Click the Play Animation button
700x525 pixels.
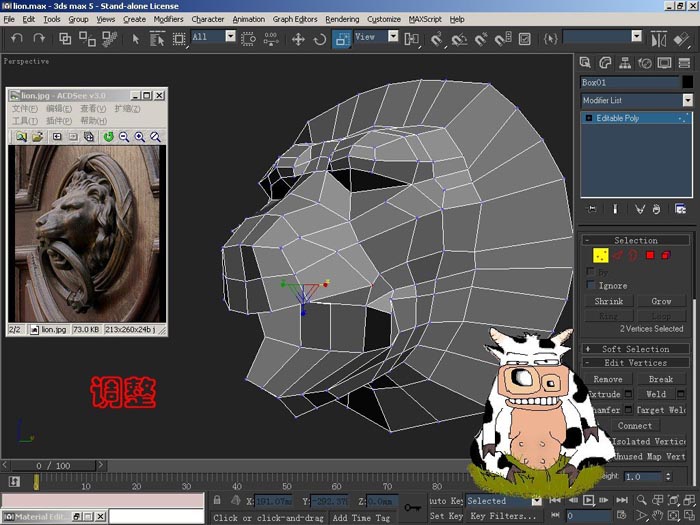(588, 500)
